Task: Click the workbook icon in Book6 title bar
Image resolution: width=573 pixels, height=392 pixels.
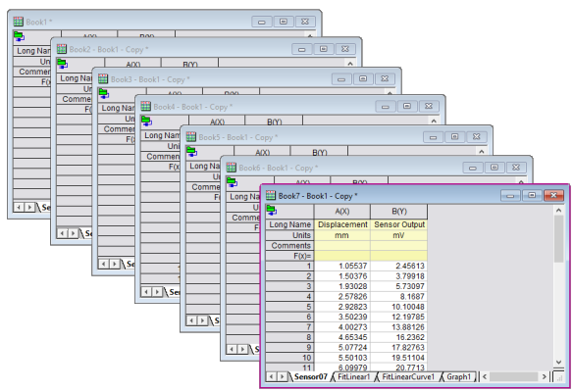Action: (x=231, y=168)
